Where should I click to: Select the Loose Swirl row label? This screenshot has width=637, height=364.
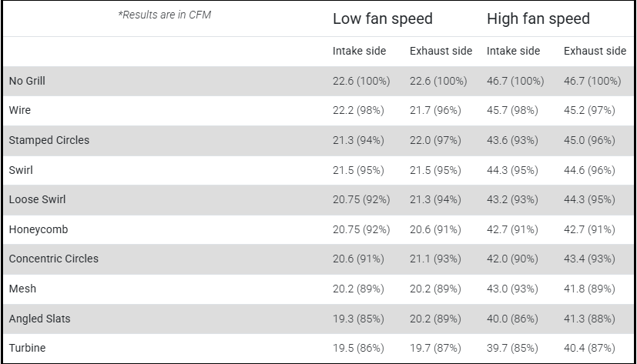coord(37,199)
